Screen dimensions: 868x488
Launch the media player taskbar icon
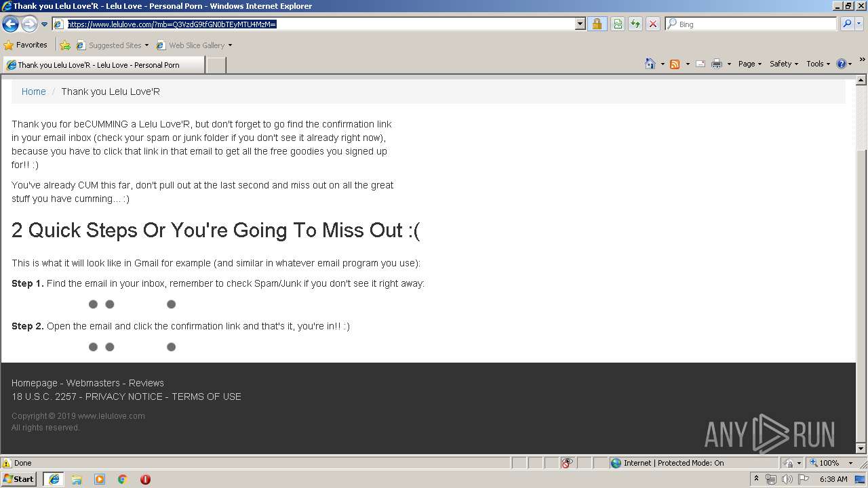(x=100, y=479)
